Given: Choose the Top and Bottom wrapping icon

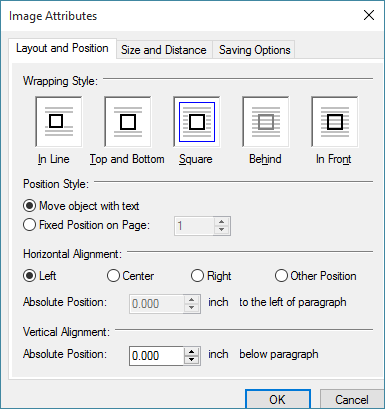Looking at the screenshot, I should (x=128, y=122).
